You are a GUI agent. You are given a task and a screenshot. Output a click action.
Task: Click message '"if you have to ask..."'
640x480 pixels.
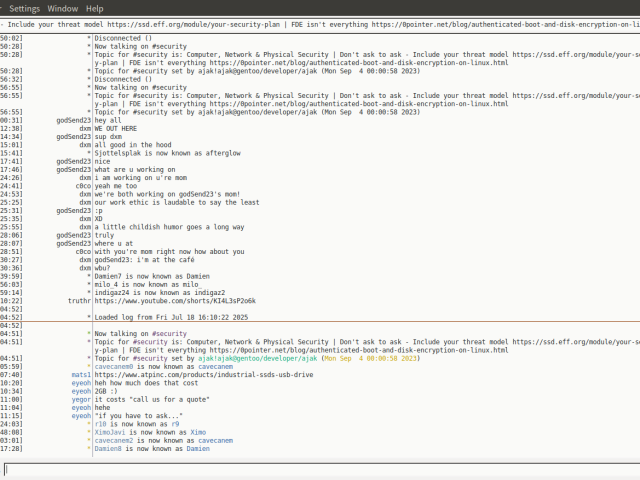point(139,416)
